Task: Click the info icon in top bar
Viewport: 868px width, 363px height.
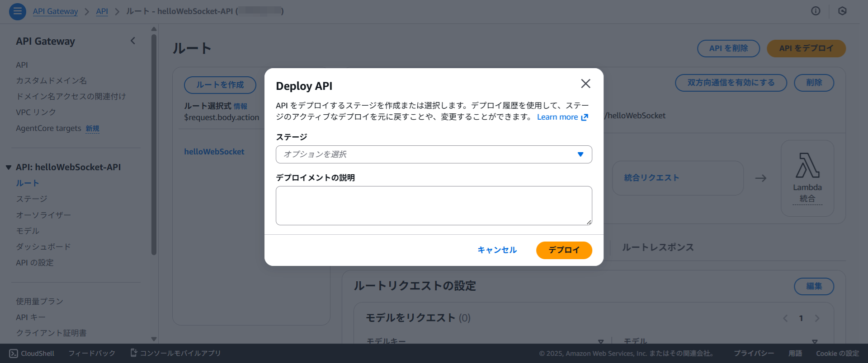Action: click(815, 11)
